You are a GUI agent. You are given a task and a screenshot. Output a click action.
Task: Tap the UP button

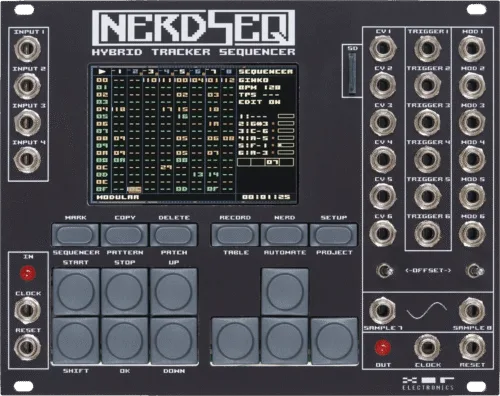(x=174, y=291)
